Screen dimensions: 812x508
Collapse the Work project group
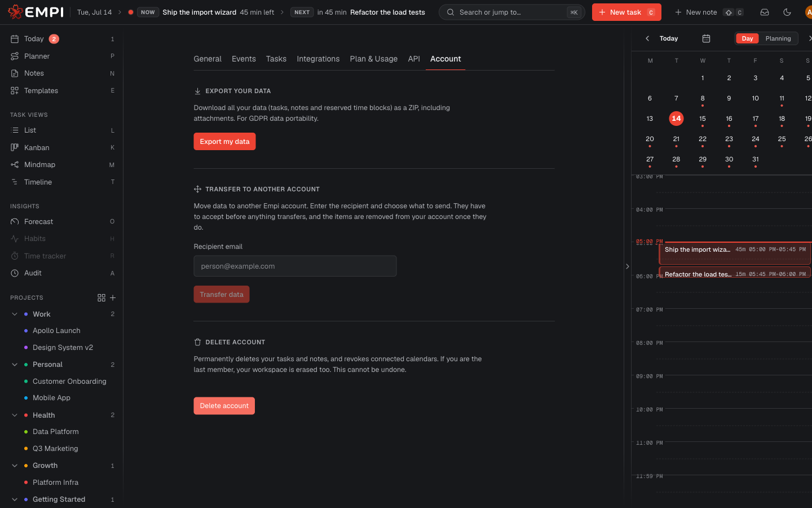[15, 314]
